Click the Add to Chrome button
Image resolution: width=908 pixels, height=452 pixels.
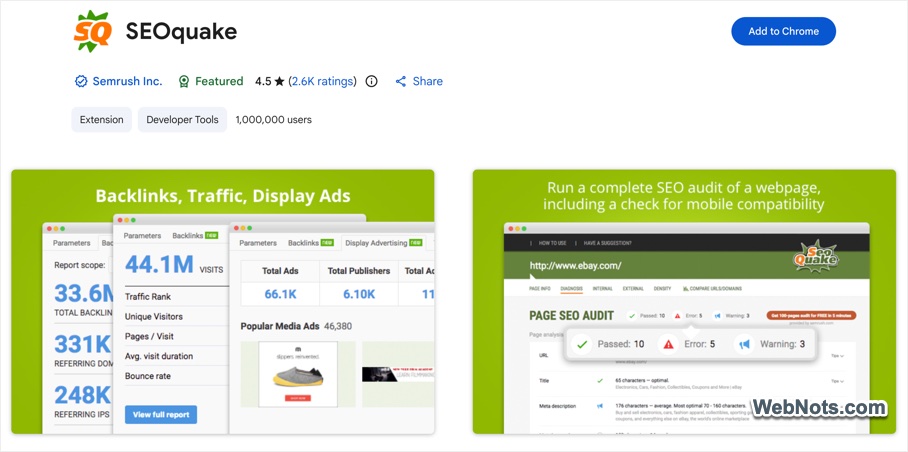tap(783, 31)
